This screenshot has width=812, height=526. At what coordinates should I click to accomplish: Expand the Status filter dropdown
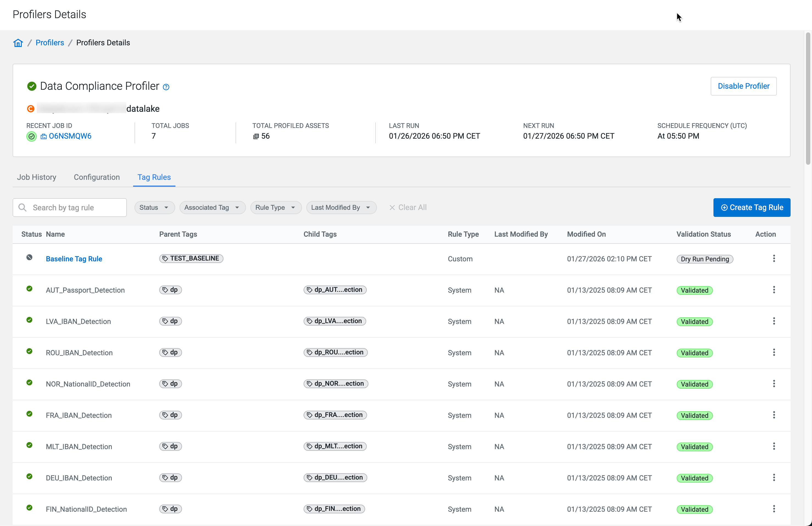[154, 207]
